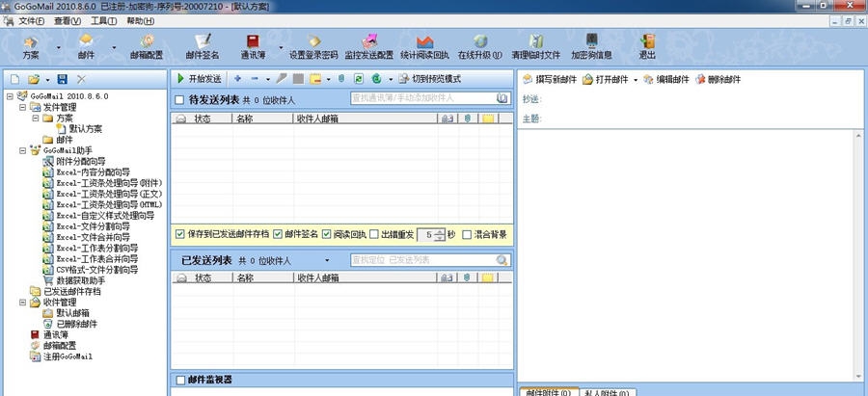Screen dimensions: 868x396
Task: Open the 文件(F) menu
Action: [x=31, y=21]
